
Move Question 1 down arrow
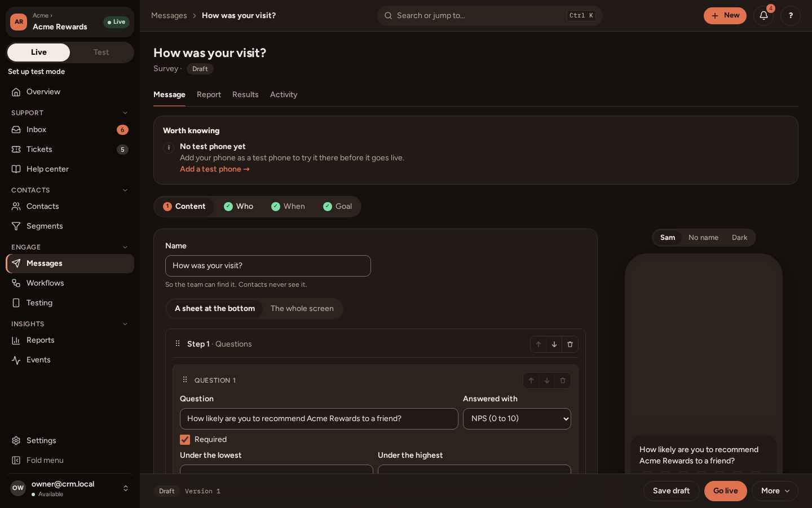pos(547,380)
